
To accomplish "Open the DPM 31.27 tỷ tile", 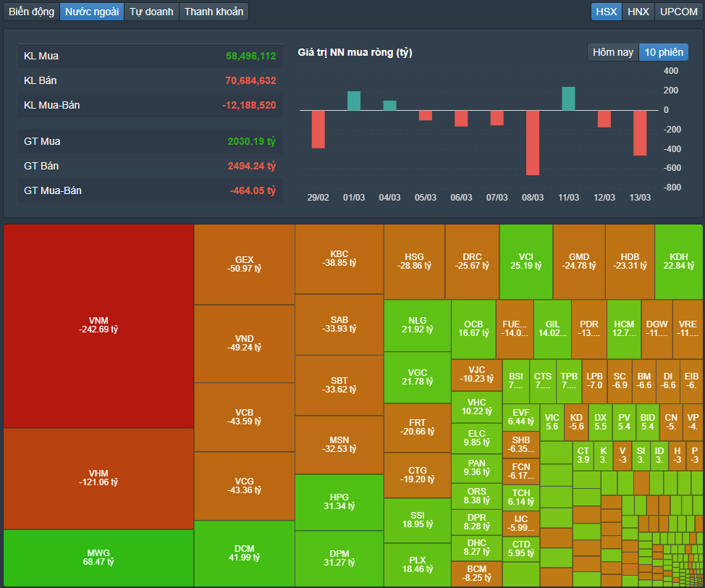I will [339, 558].
